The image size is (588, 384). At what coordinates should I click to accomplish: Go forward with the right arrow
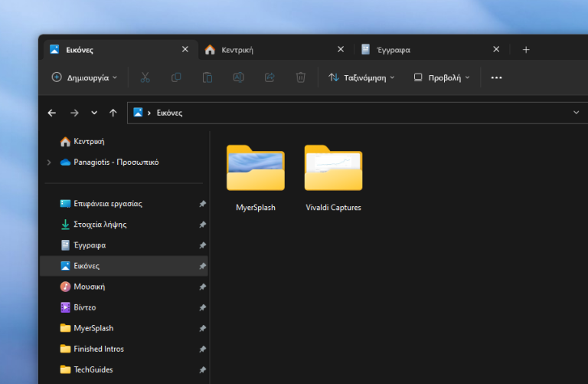[74, 113]
